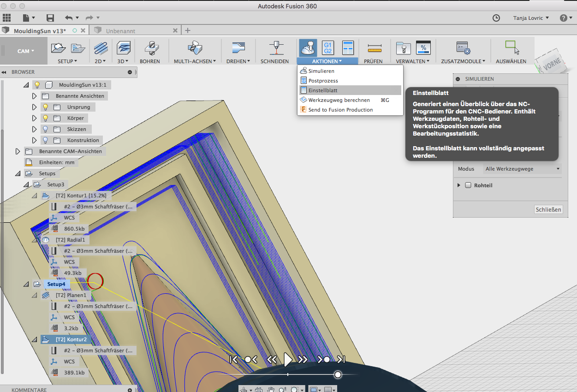Undo the last action

(x=69, y=18)
